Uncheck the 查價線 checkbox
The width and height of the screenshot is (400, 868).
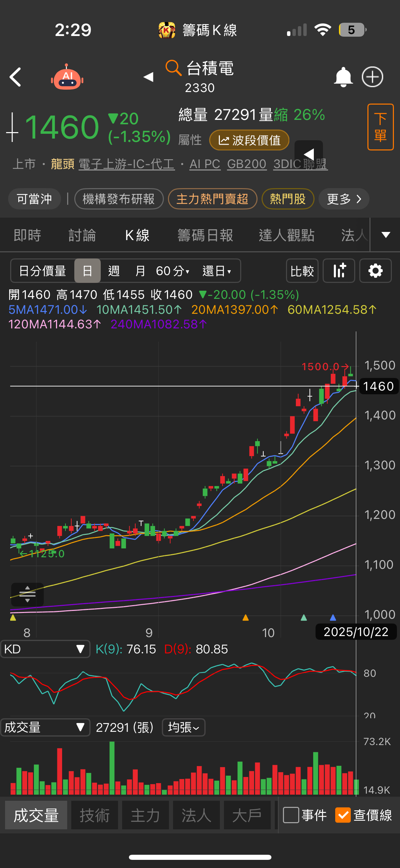(343, 815)
